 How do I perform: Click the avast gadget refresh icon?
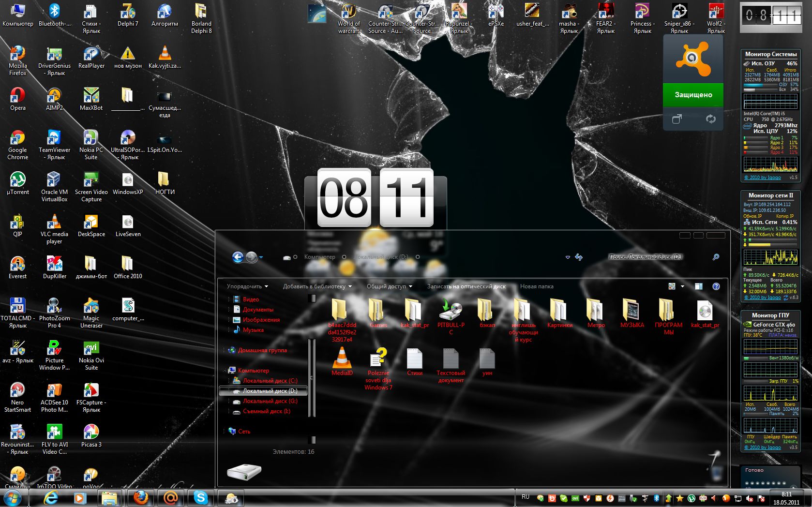(710, 119)
